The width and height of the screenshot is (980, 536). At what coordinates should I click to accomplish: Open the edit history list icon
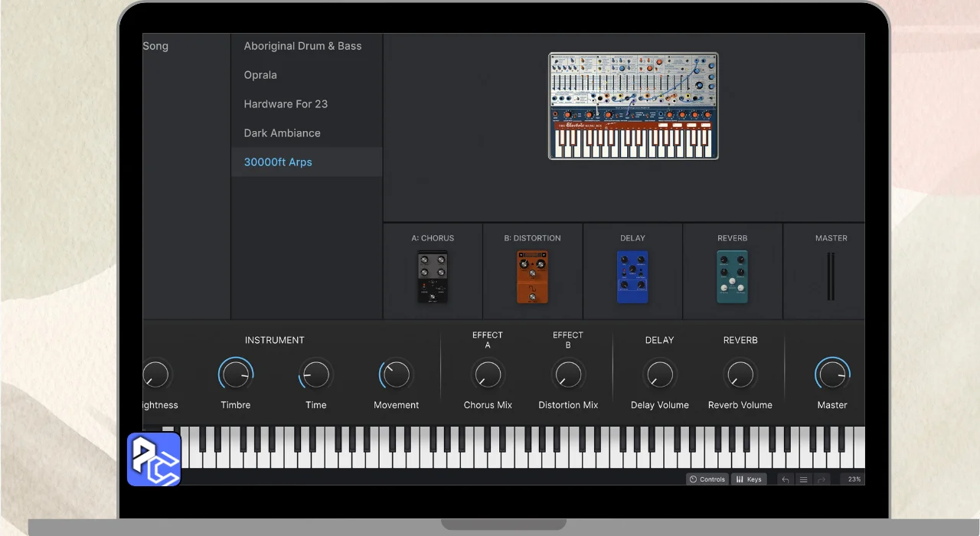803,479
